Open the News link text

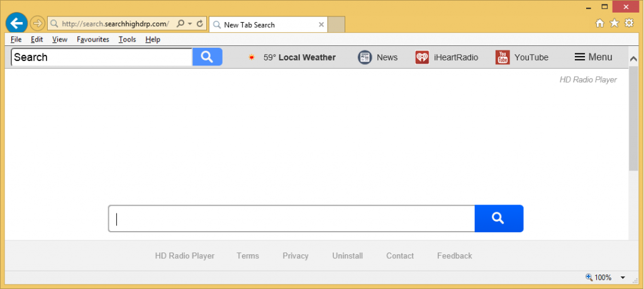pos(387,57)
